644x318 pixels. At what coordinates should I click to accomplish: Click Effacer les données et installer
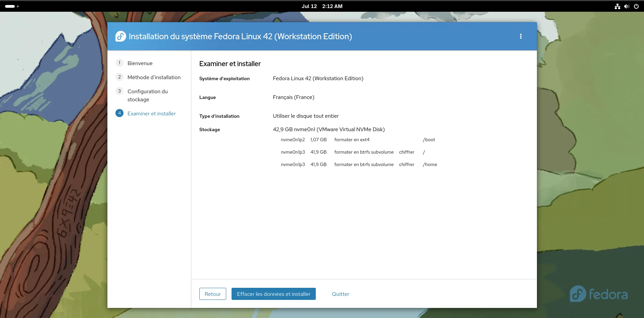274,294
